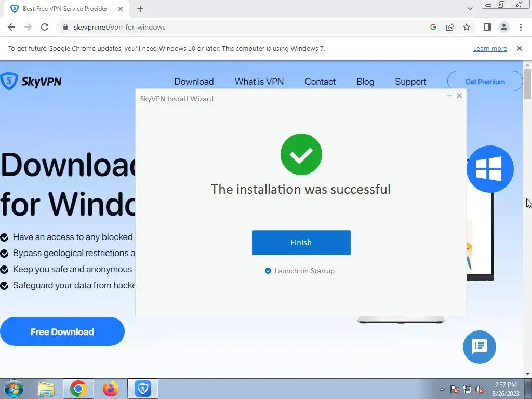Uncheck the Launch on Startup checkbox
This screenshot has height=399, width=532.
(x=268, y=271)
